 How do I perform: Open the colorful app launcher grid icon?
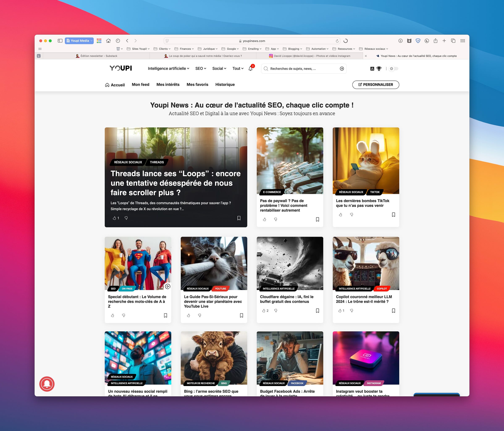point(99,41)
